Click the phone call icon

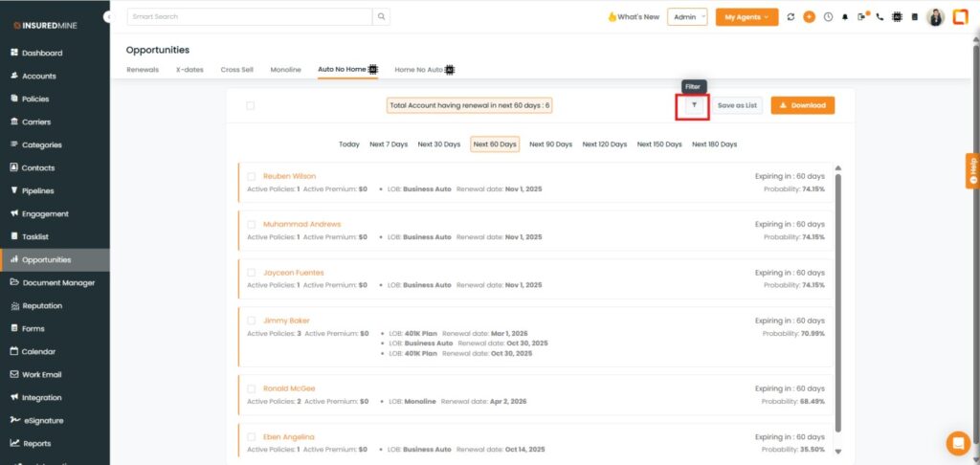880,17
